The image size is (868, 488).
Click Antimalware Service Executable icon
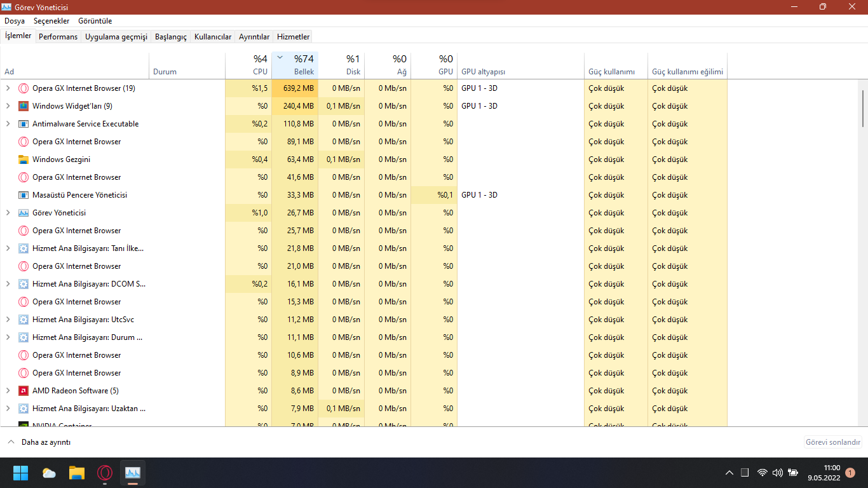click(x=24, y=124)
